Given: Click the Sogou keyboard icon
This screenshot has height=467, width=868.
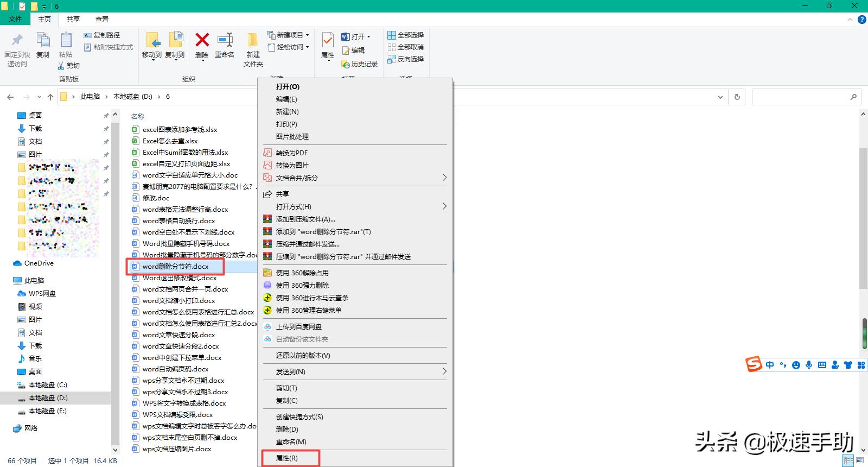Looking at the screenshot, I should (822, 365).
